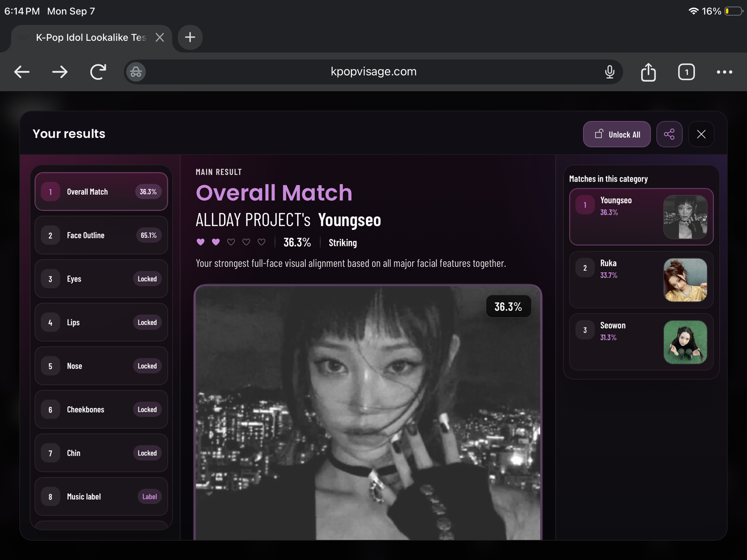The image size is (747, 560).
Task: Select the K-Pop Idol Lookalike Test tab
Action: pos(92,38)
